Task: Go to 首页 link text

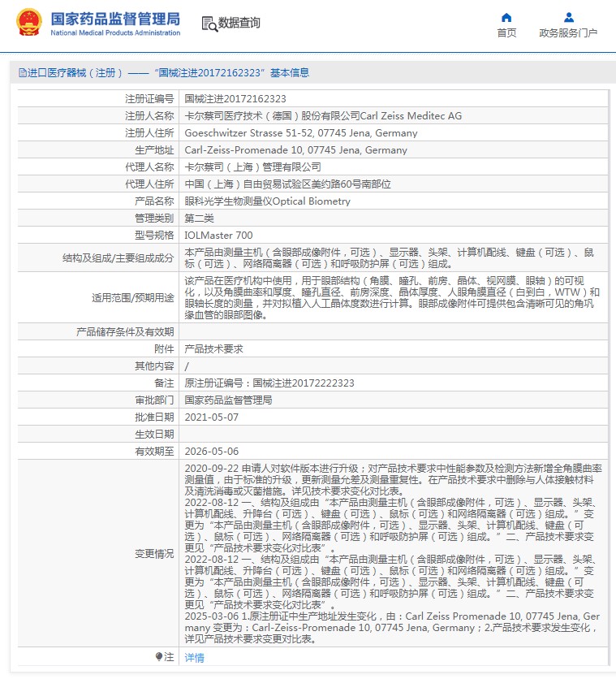Action: [506, 33]
